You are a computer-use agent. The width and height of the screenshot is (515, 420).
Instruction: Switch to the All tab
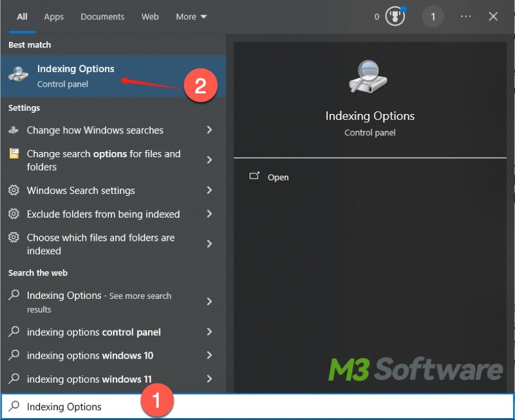point(22,17)
